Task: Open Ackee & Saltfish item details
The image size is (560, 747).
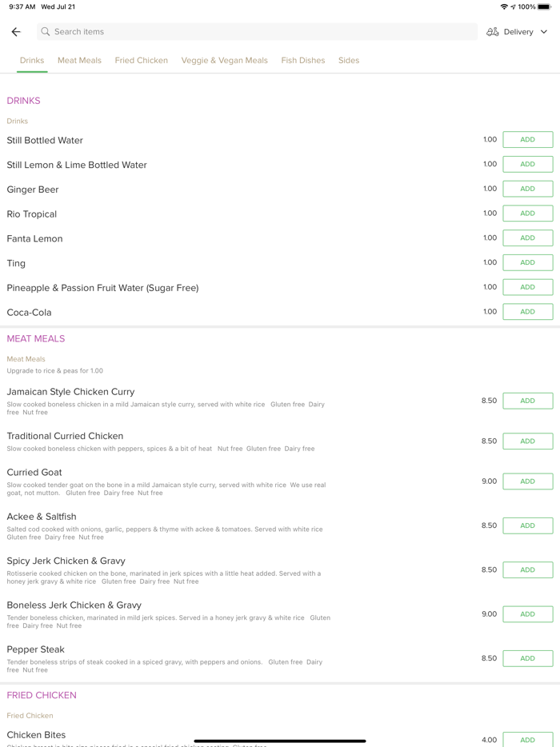Action: click(42, 517)
